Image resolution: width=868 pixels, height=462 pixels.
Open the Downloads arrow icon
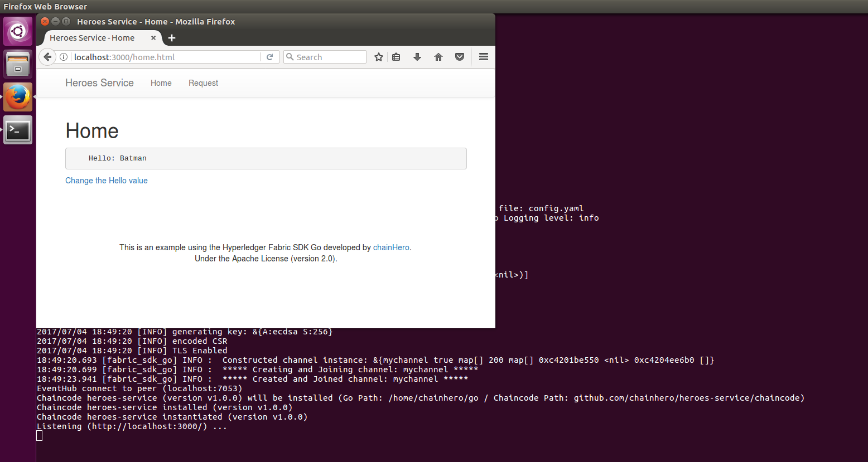click(x=417, y=57)
